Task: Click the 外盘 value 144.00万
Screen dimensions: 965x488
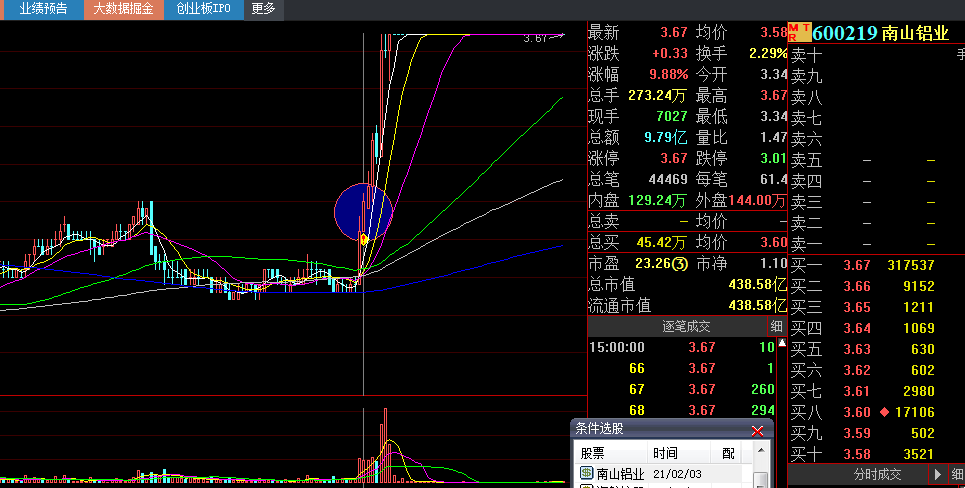Action: pos(758,200)
